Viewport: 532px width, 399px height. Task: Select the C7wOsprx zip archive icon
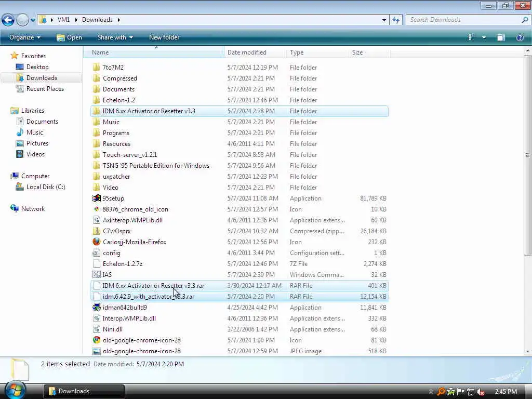click(x=96, y=231)
